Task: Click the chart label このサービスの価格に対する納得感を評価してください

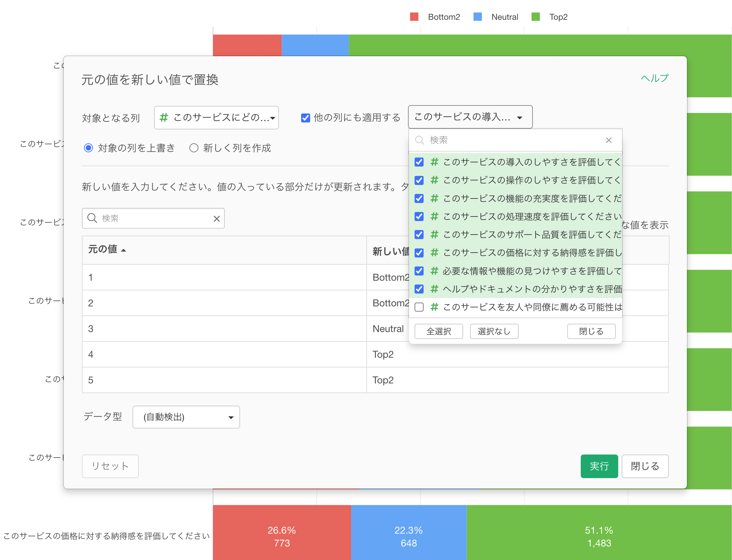Action: point(107,536)
